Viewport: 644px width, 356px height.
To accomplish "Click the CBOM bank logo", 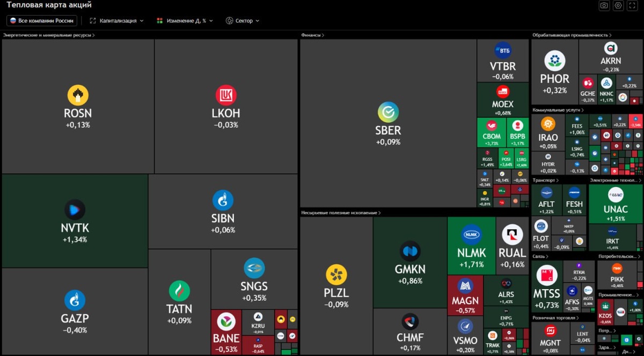I will point(492,125).
